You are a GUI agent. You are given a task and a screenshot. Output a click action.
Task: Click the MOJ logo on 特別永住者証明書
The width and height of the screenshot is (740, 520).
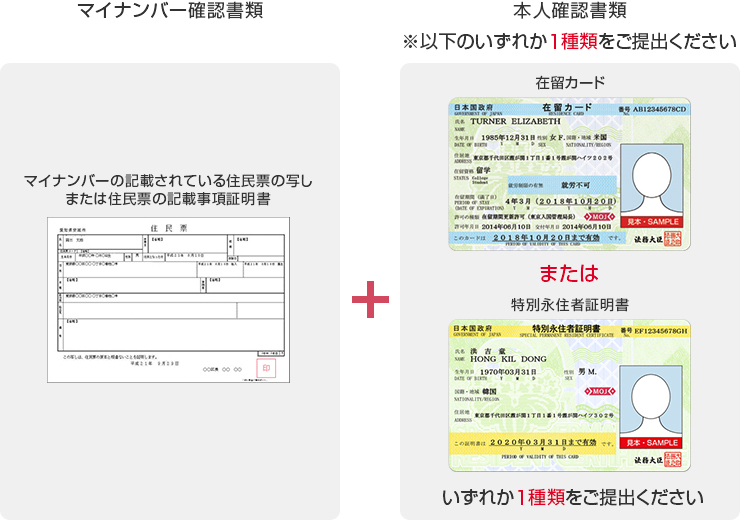coord(600,392)
